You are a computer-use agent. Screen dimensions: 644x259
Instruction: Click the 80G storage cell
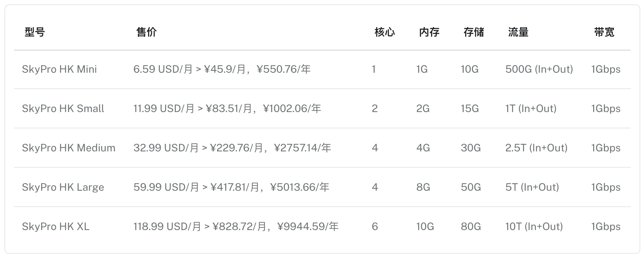coord(471,227)
